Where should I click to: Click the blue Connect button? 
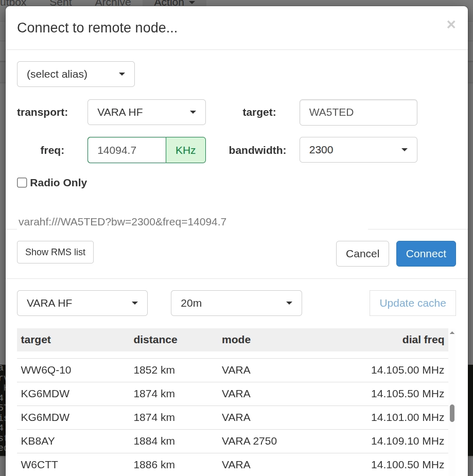426,254
